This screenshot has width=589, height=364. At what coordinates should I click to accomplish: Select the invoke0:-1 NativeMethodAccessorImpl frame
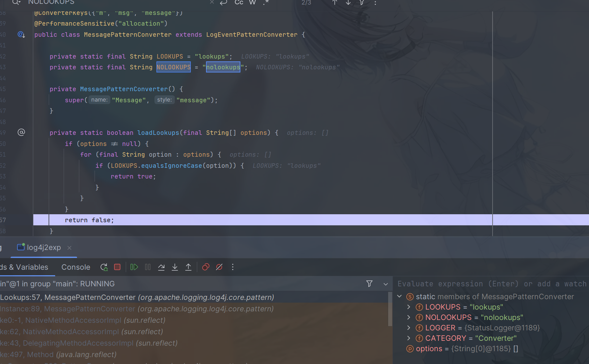point(194,320)
